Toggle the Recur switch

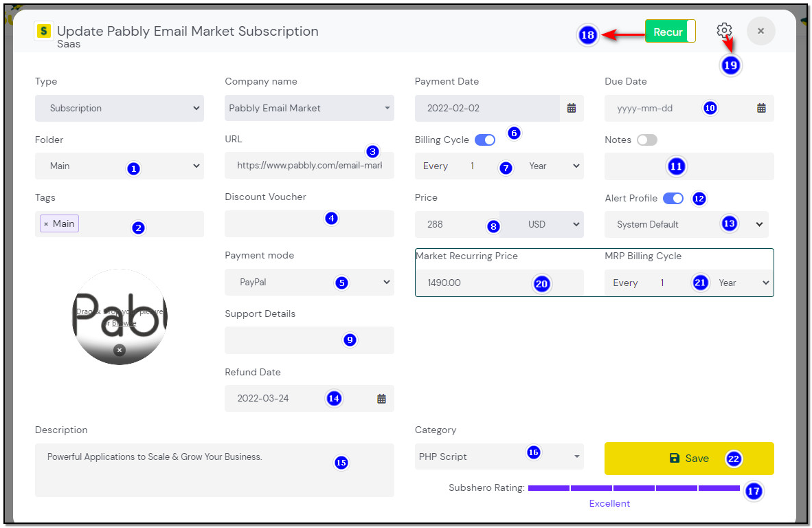click(670, 32)
